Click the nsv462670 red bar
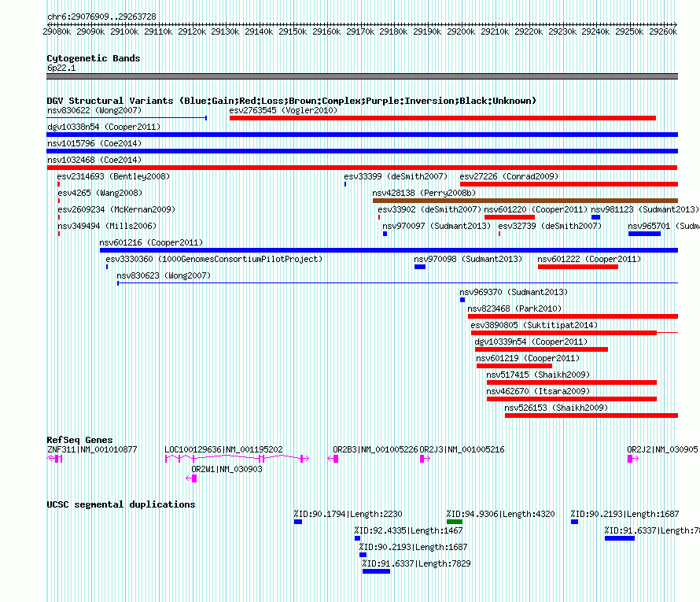Viewport: 700px width, 602px height. [x=572, y=399]
